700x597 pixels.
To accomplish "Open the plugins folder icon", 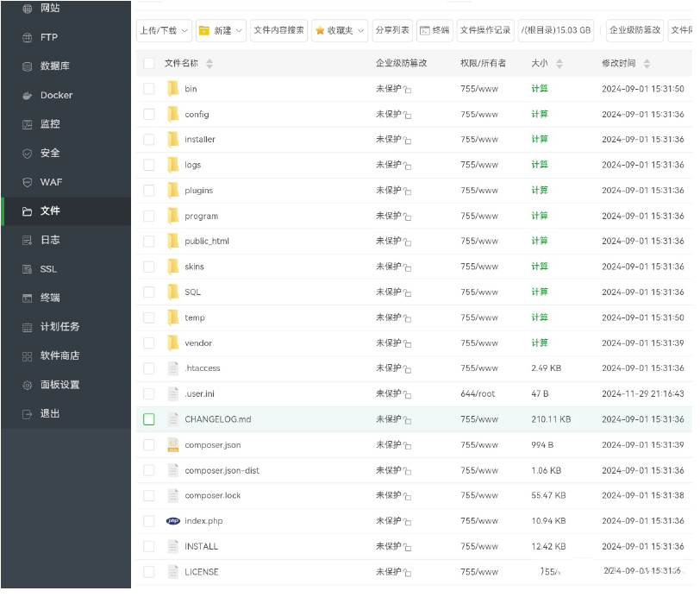I will pyautogui.click(x=173, y=191).
